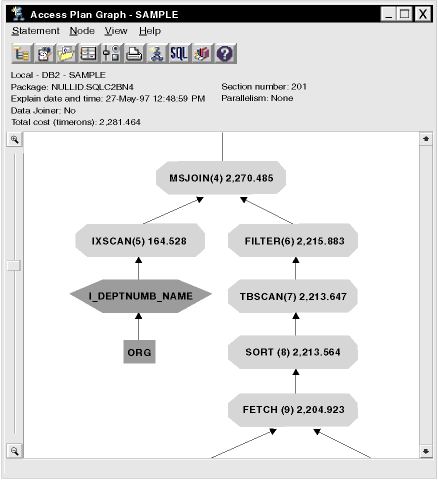This screenshot has height=481, width=438.
Task: Click the ORG table node
Action: point(139,352)
